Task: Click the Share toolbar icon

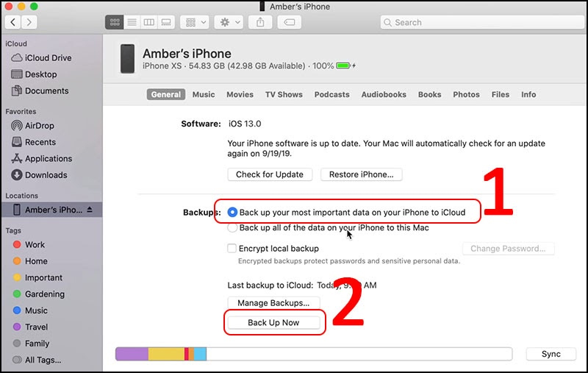Action: click(x=260, y=23)
